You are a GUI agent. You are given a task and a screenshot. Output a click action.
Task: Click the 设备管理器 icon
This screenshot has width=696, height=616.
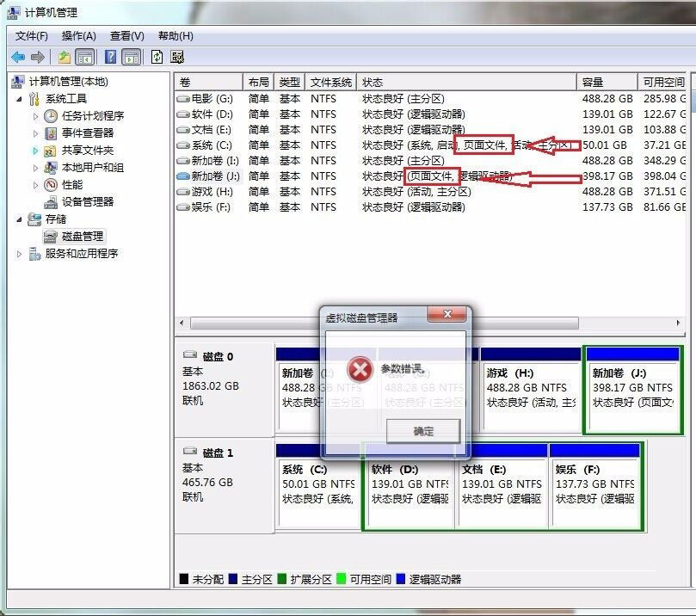[x=51, y=202]
